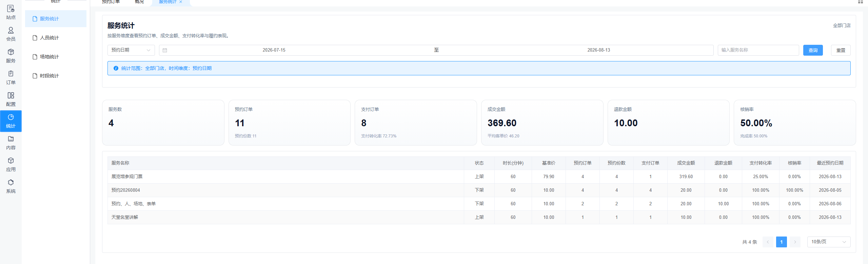Click the 79.90 base price cell
This screenshot has width=868, height=264.
pos(549,177)
